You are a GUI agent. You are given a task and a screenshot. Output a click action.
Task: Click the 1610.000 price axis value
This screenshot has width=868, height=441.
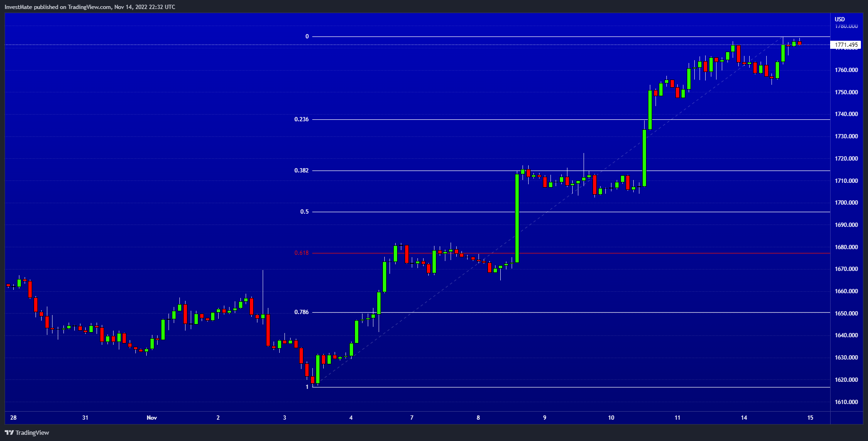click(846, 402)
